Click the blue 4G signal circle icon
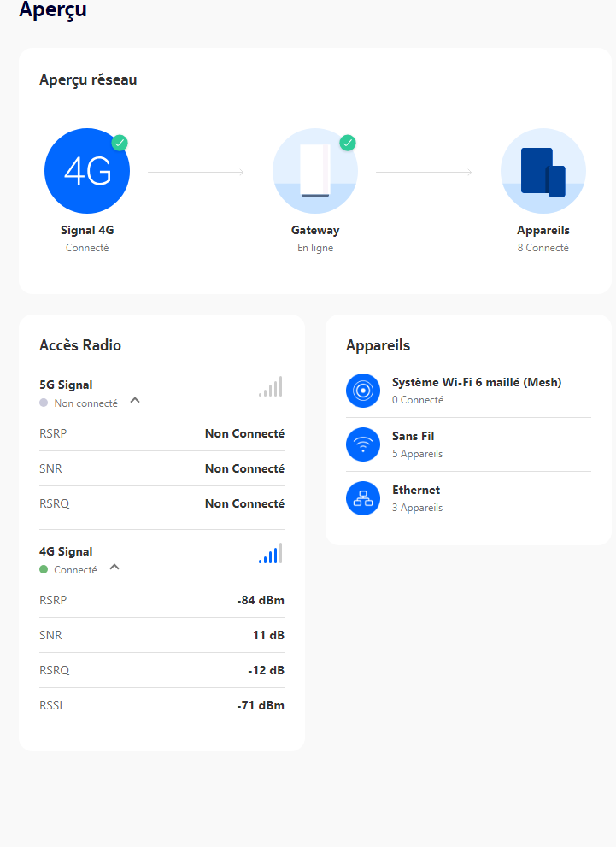616x847 pixels. pyautogui.click(x=87, y=171)
